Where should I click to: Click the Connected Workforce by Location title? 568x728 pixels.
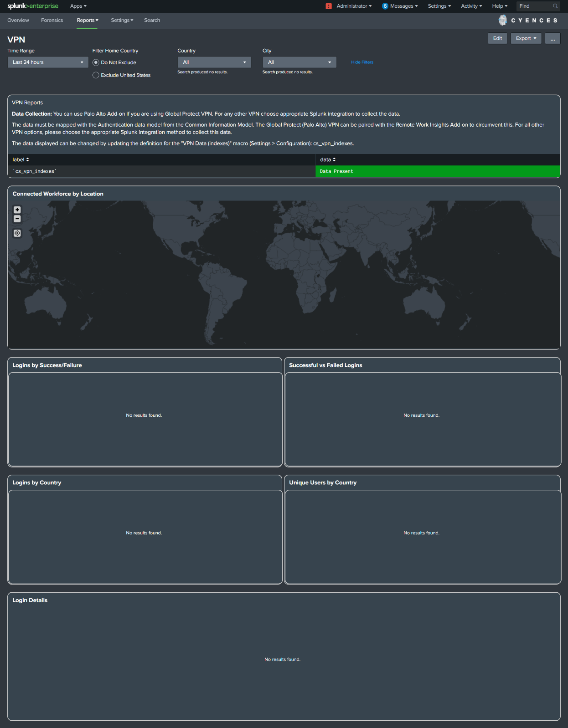tap(58, 194)
